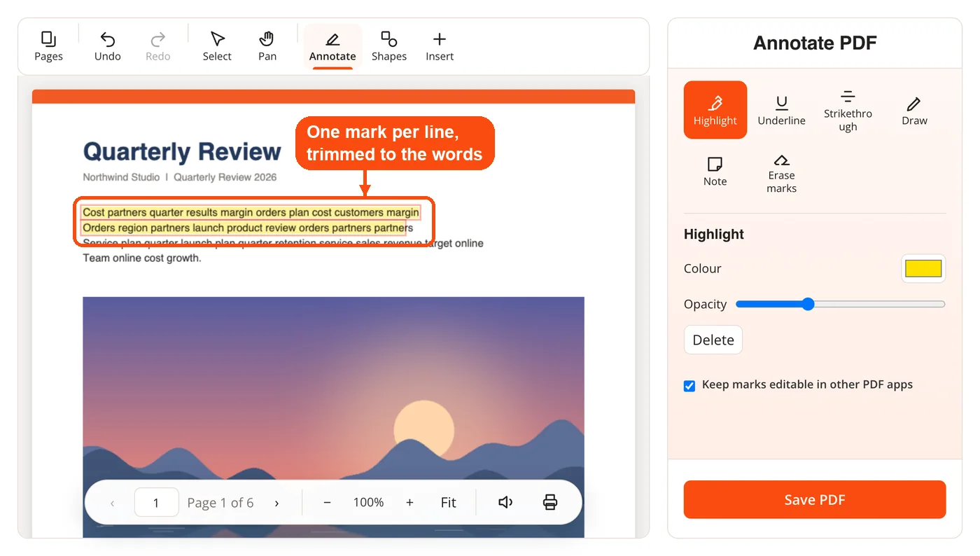Click the sunset image in document
980x556 pixels.
click(x=333, y=417)
